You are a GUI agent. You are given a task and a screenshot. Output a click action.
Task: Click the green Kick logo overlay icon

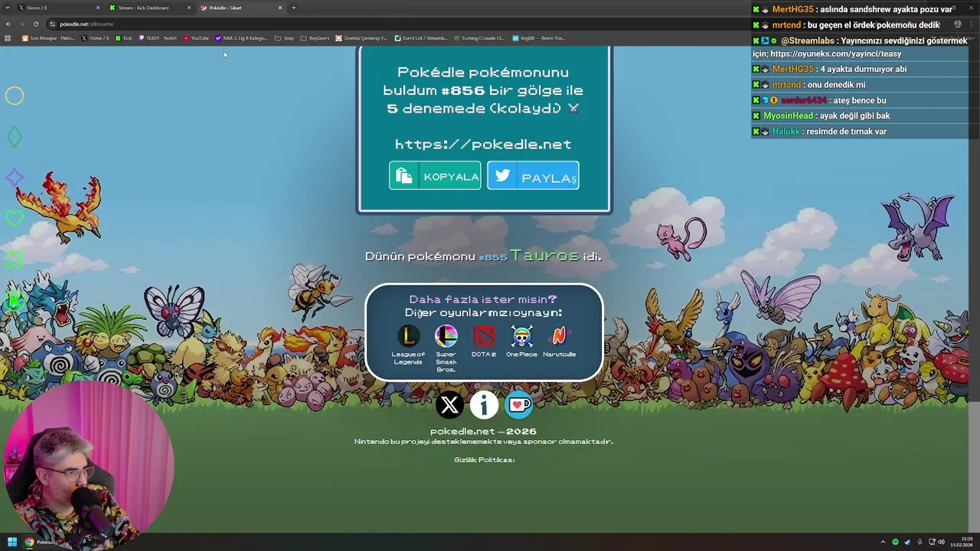tap(15, 260)
